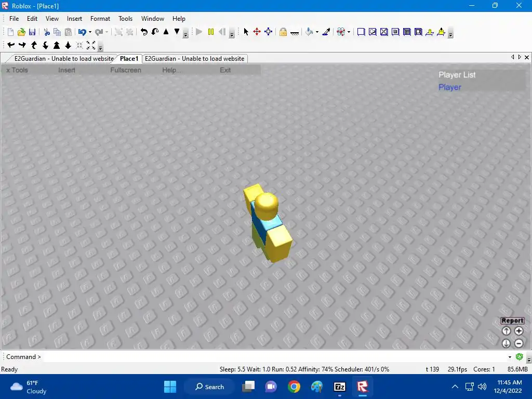Select the Inlet surface tool
Screen dimensions: 532x399
pyautogui.click(x=407, y=32)
